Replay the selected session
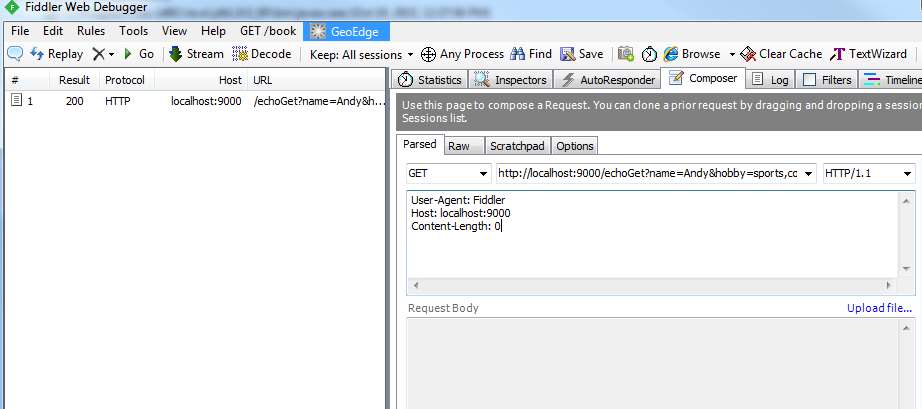 56,54
